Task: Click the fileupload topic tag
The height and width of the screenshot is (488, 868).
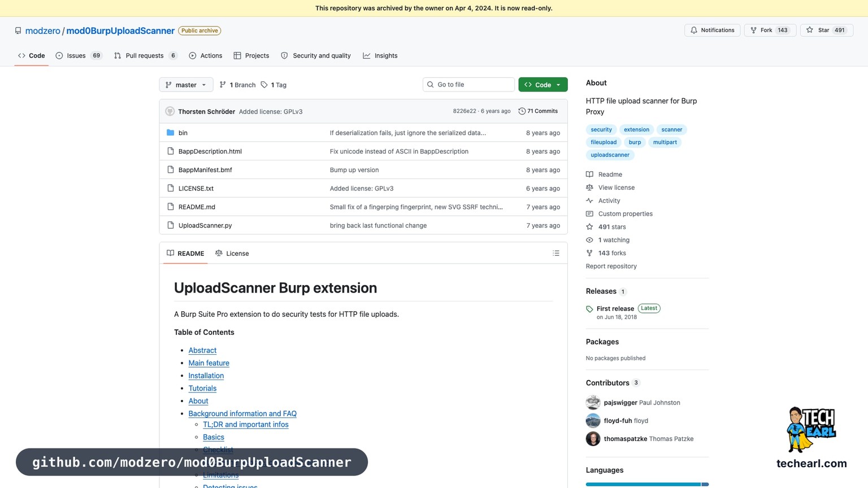Action: (x=604, y=142)
